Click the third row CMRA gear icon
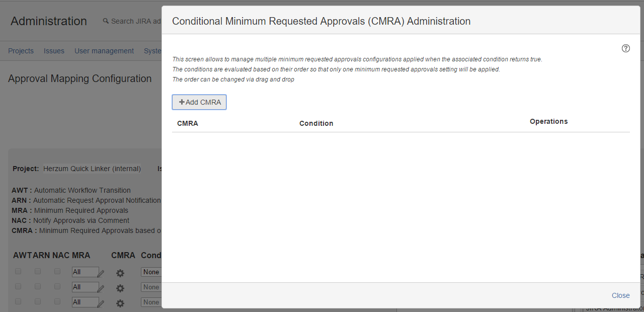Viewport: 644px width, 312px height. 120,303
